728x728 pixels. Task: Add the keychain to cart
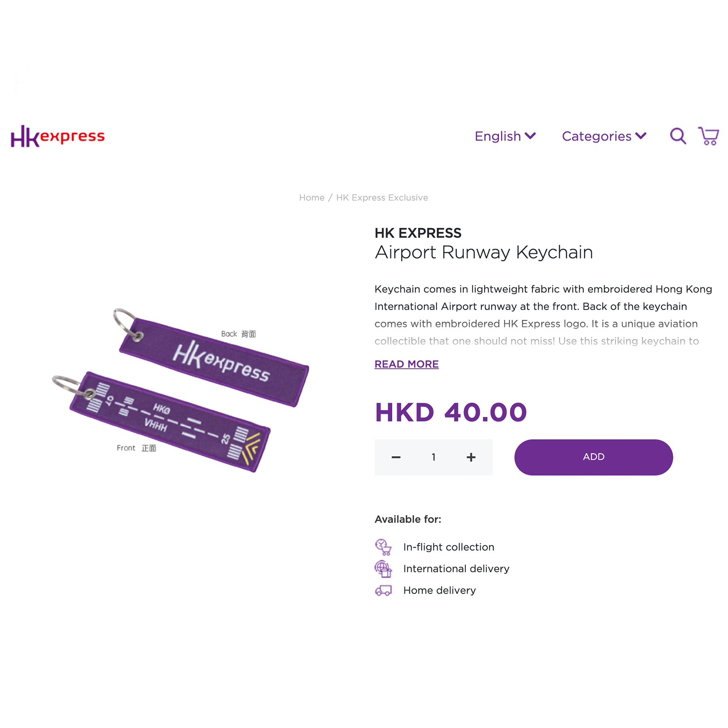[593, 457]
